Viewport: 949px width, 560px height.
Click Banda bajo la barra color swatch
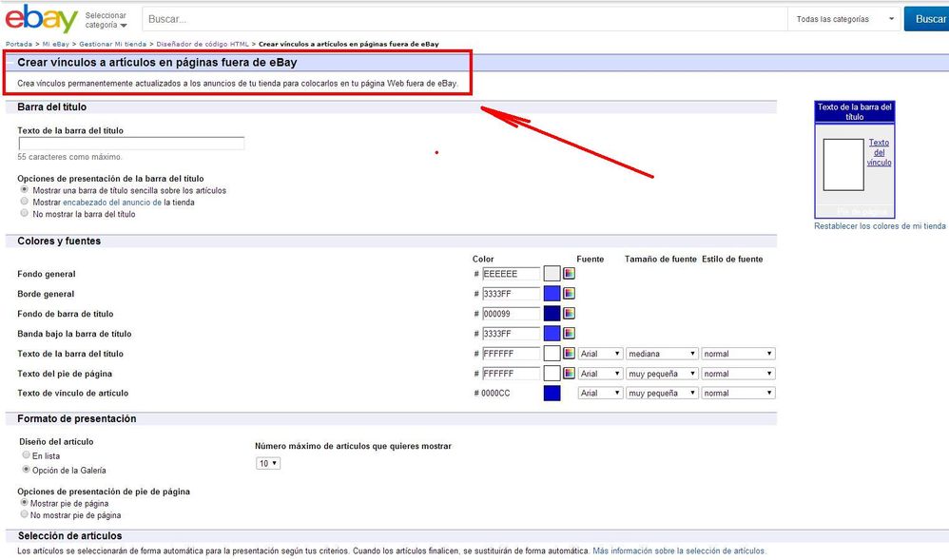pos(552,334)
